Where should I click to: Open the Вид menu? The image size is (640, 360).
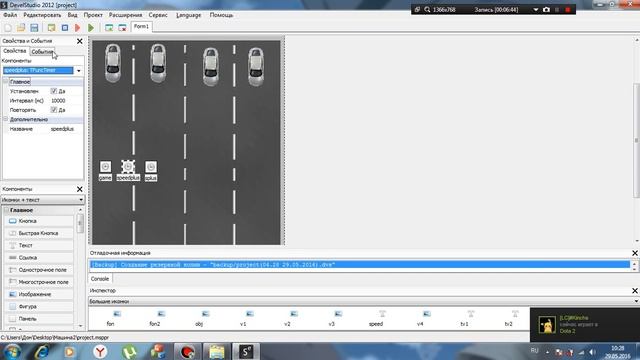pyautogui.click(x=72, y=15)
